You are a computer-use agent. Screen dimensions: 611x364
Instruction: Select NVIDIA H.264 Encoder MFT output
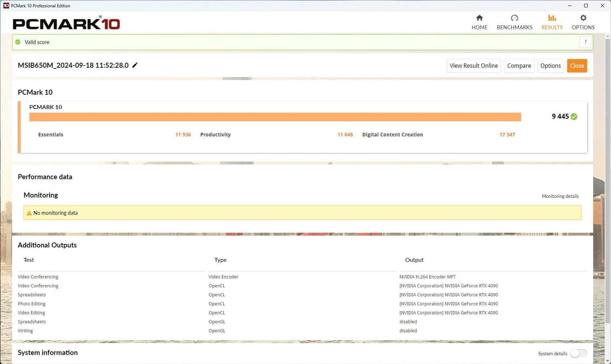427,277
